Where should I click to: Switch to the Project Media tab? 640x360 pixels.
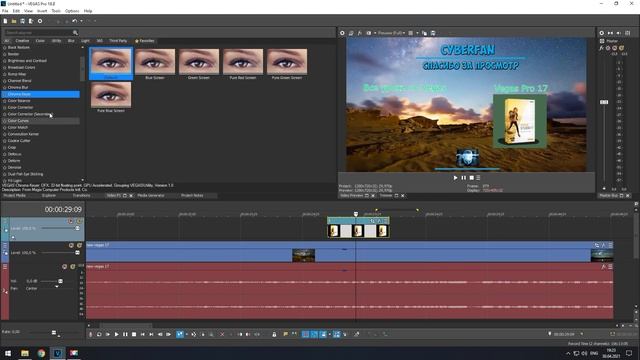coord(14,196)
